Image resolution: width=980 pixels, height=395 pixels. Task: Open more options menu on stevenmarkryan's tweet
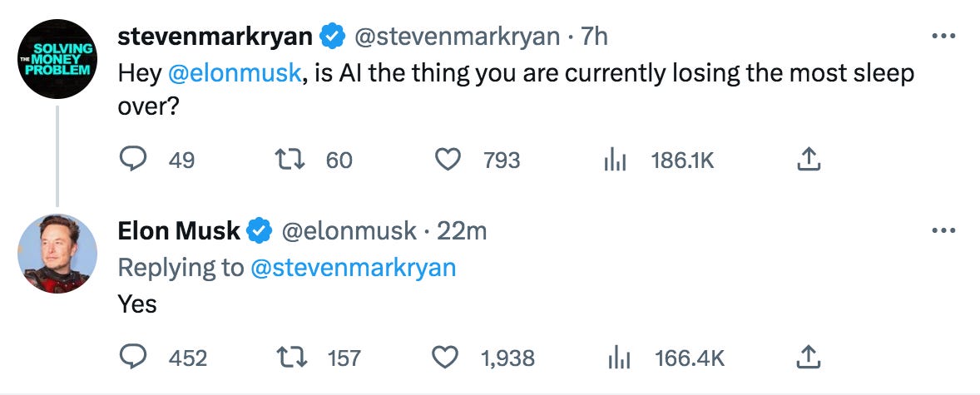coord(943,37)
